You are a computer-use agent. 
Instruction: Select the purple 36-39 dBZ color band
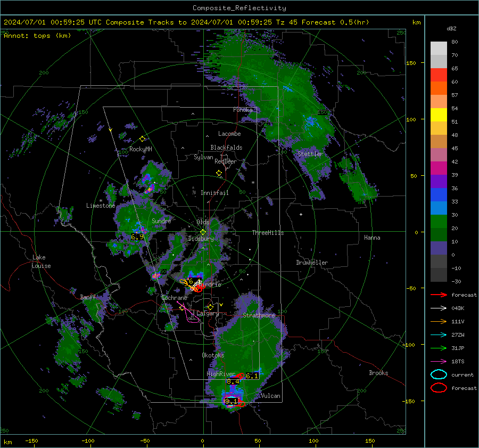pos(439,181)
